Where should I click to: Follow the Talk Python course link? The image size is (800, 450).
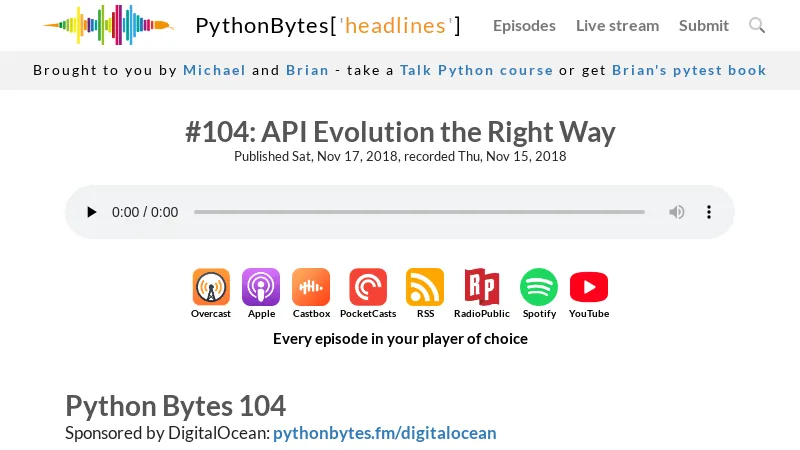(x=476, y=70)
